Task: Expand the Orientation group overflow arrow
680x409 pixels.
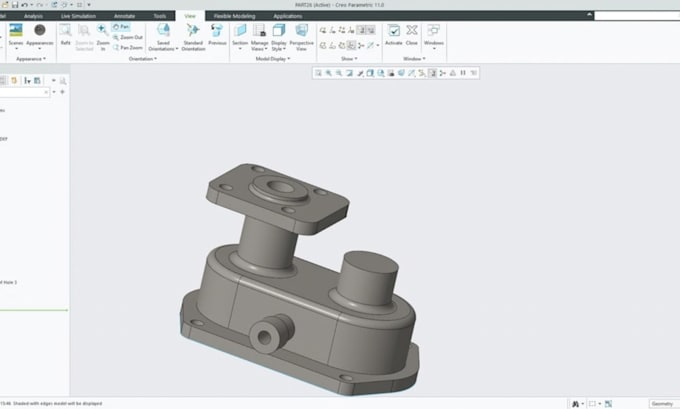Action: click(155, 59)
